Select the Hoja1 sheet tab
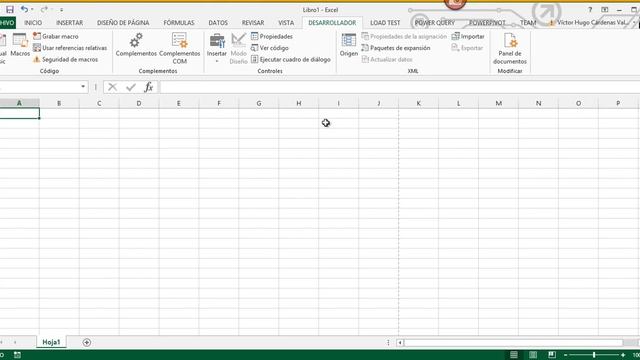 click(51, 342)
